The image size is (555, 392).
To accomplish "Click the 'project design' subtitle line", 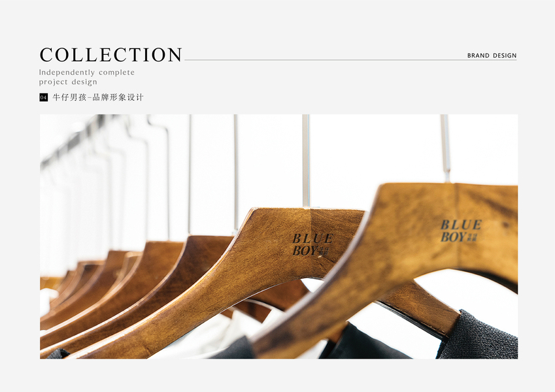I will [68, 82].
